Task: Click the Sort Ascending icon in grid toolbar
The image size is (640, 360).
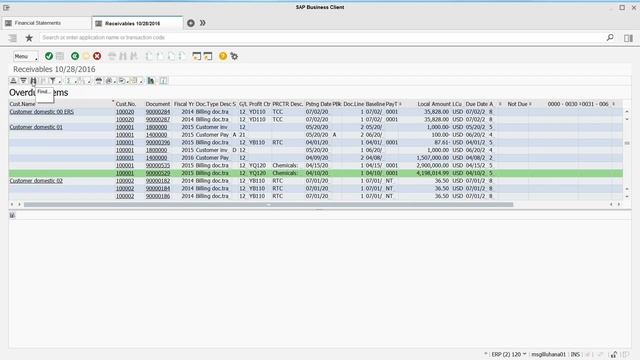Action: (x=13, y=81)
